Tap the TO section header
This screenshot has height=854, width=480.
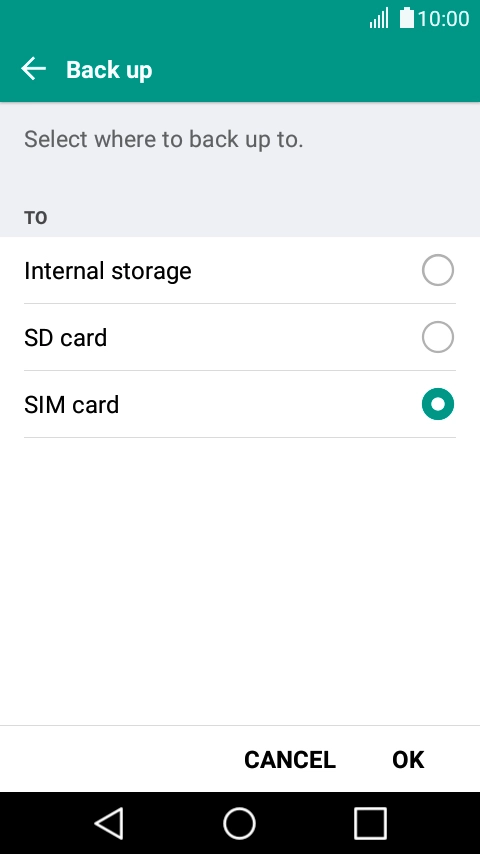(x=36, y=218)
